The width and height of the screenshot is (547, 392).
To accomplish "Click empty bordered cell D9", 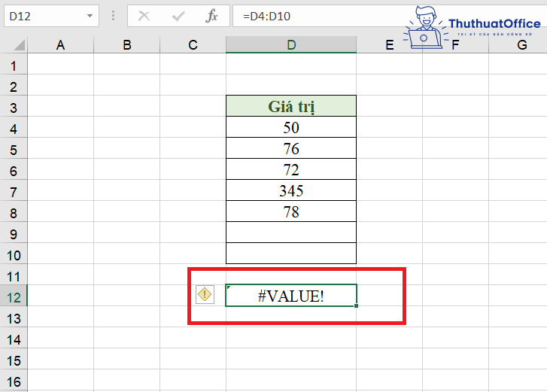I will point(291,232).
